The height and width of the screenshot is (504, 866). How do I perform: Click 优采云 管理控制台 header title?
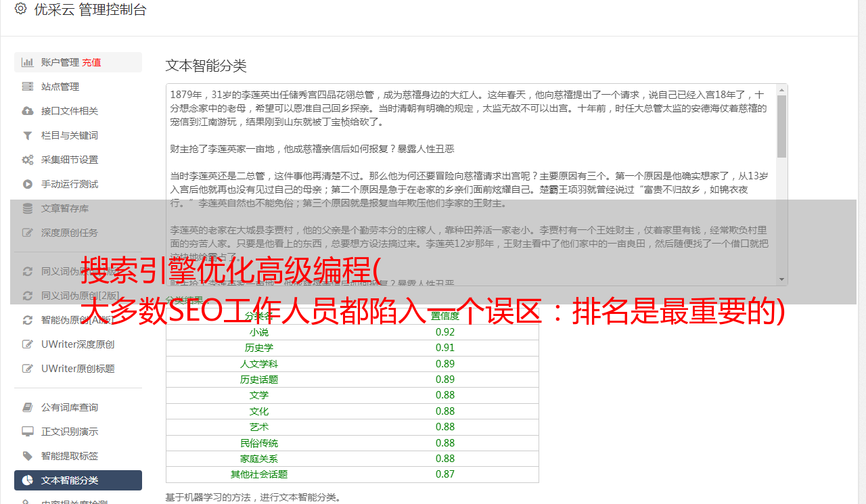pos(90,9)
